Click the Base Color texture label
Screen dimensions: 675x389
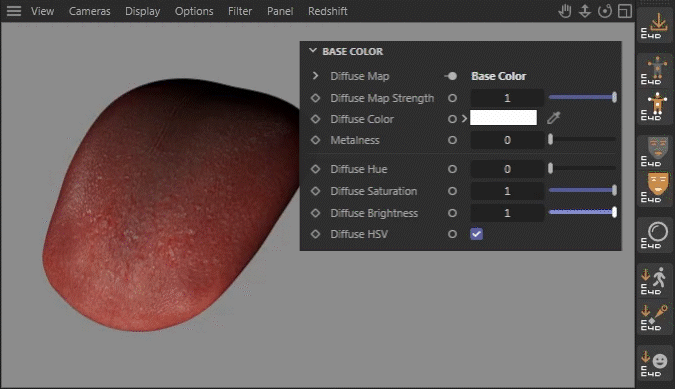499,76
